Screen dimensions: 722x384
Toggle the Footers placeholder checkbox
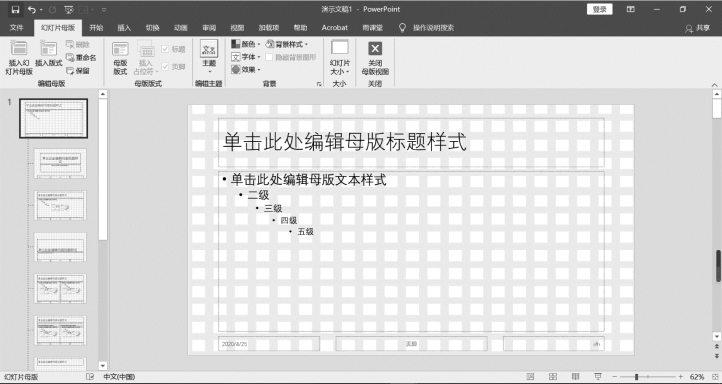165,67
